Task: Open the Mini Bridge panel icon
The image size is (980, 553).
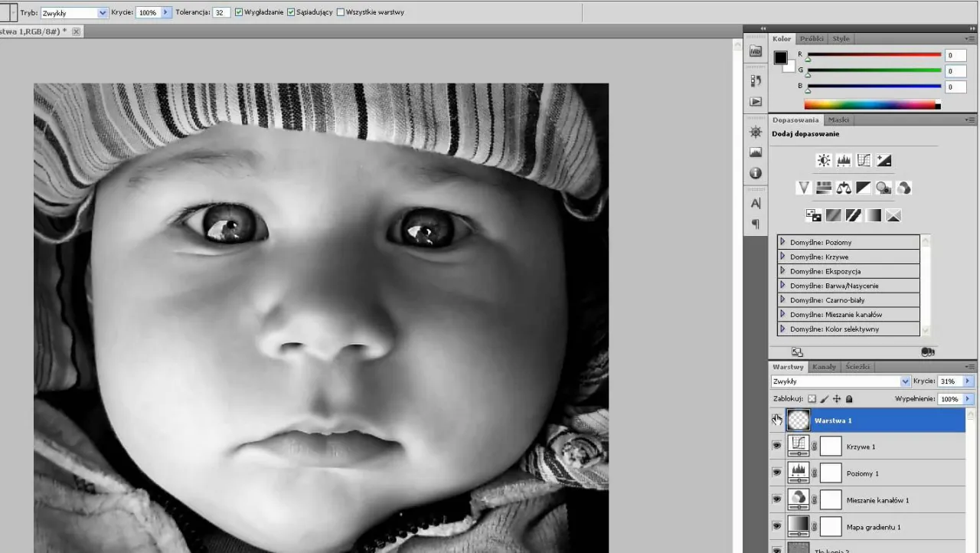Action: 756,51
